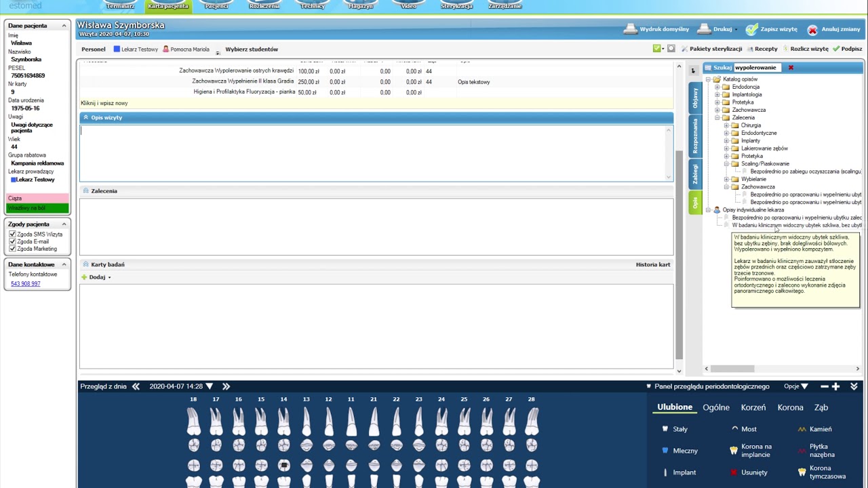The image size is (868, 488).
Task: Select the Kamień icon
Action: point(802,429)
